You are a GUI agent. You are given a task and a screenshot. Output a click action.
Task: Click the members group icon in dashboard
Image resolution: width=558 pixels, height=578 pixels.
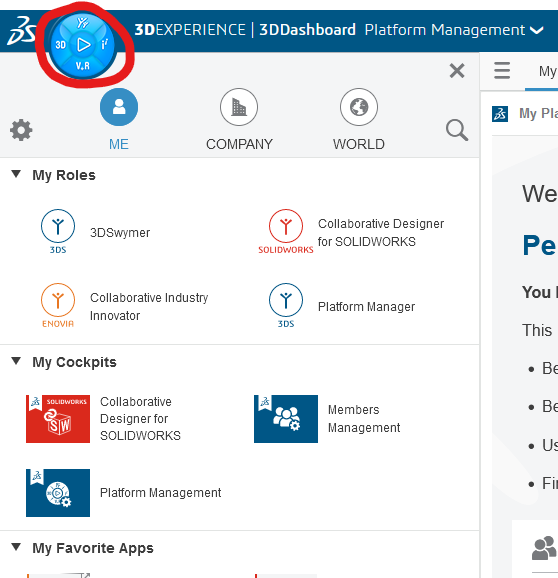coord(544,548)
